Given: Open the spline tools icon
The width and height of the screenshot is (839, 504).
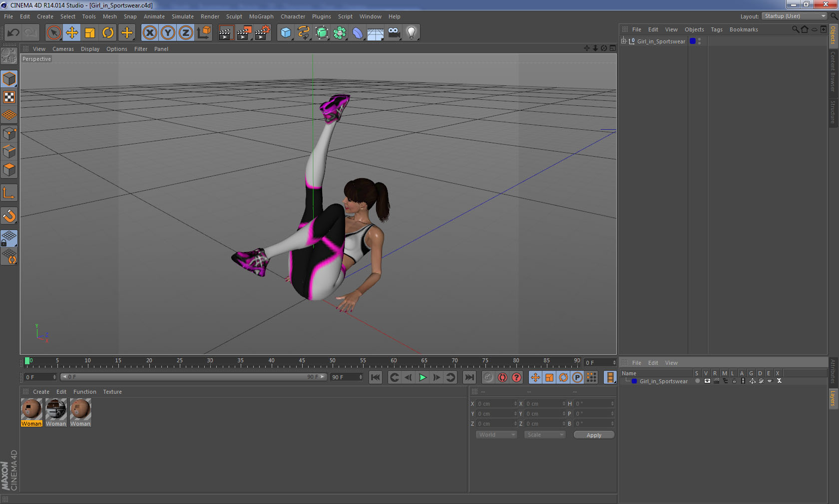Looking at the screenshot, I should coord(304,33).
